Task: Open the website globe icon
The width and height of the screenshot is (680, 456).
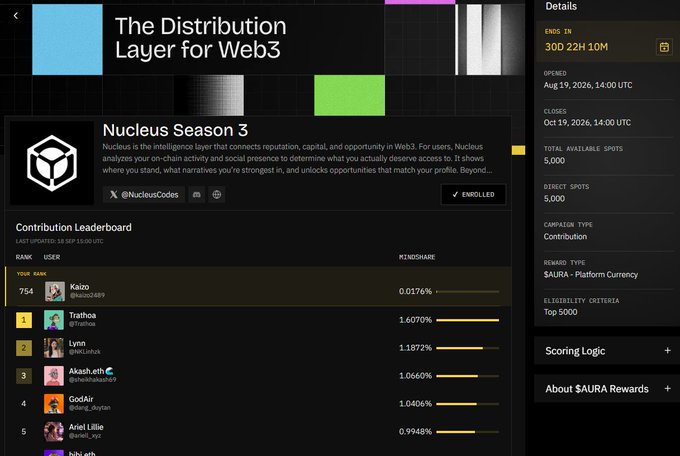Action: click(217, 194)
